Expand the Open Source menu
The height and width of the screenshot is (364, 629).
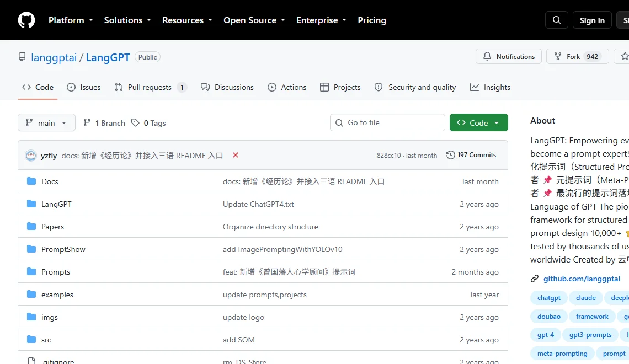(254, 20)
